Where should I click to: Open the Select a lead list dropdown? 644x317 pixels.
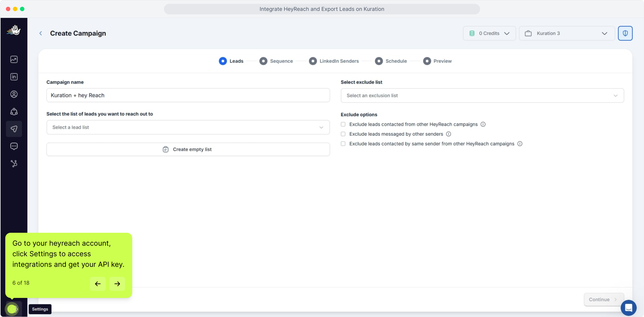click(188, 127)
